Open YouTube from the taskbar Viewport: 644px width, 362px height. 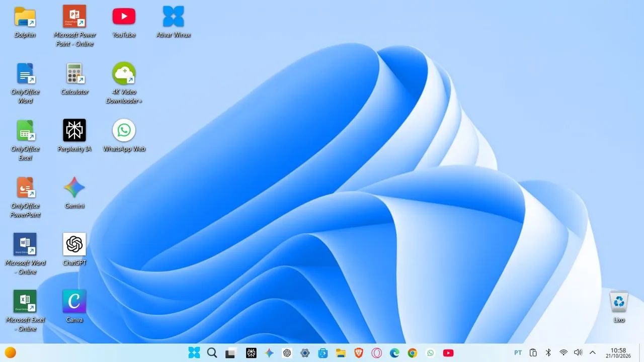(448, 353)
